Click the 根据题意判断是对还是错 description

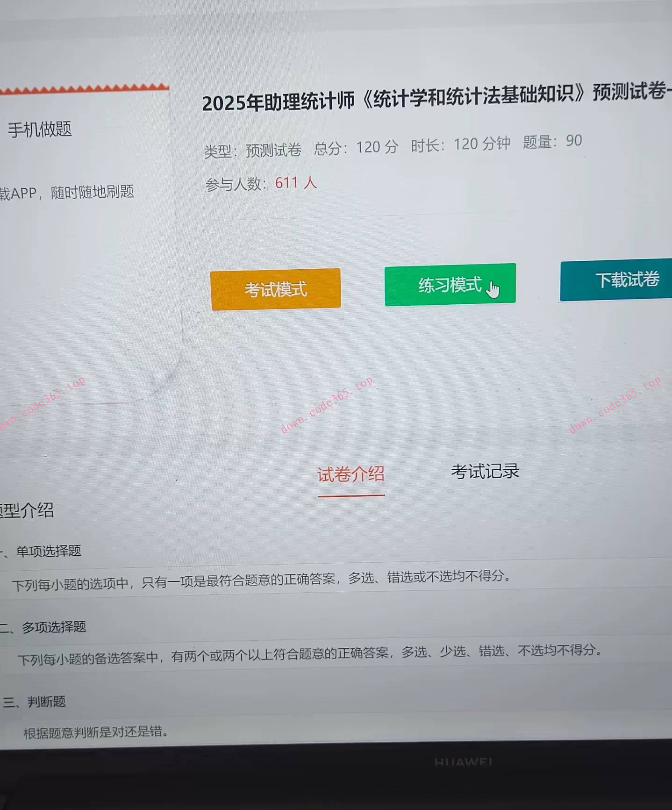[x=96, y=731]
